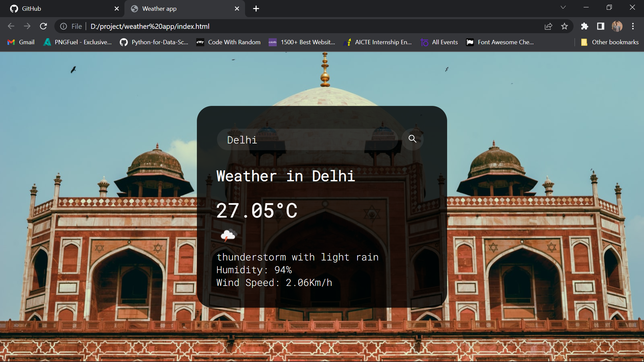Open the three-dot browser menu

pos(633,26)
